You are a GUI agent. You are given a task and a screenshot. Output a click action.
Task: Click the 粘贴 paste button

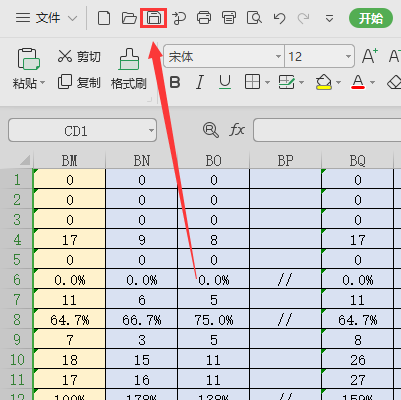[x=29, y=69]
